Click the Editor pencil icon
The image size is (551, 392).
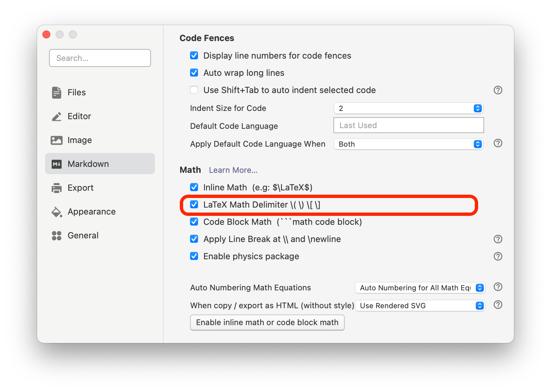click(57, 117)
